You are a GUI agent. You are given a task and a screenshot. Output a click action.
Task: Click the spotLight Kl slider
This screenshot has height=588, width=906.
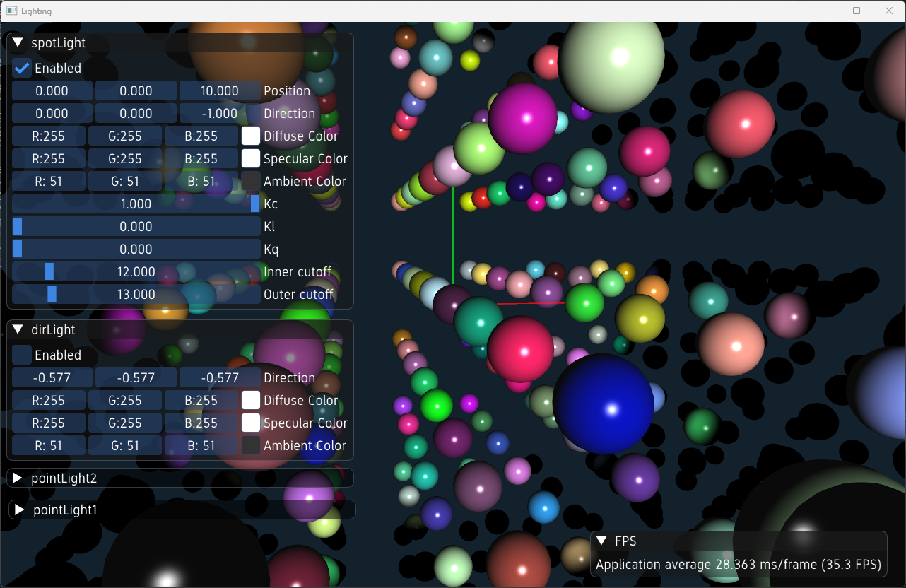coord(136,227)
